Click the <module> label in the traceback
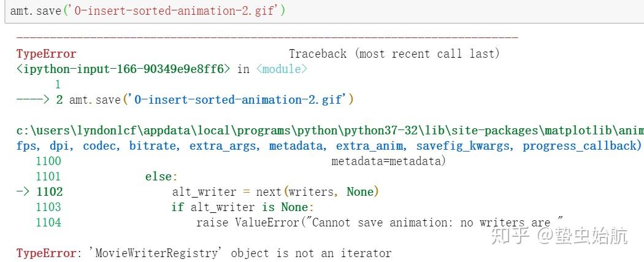This screenshot has height=262, width=644. pos(282,69)
